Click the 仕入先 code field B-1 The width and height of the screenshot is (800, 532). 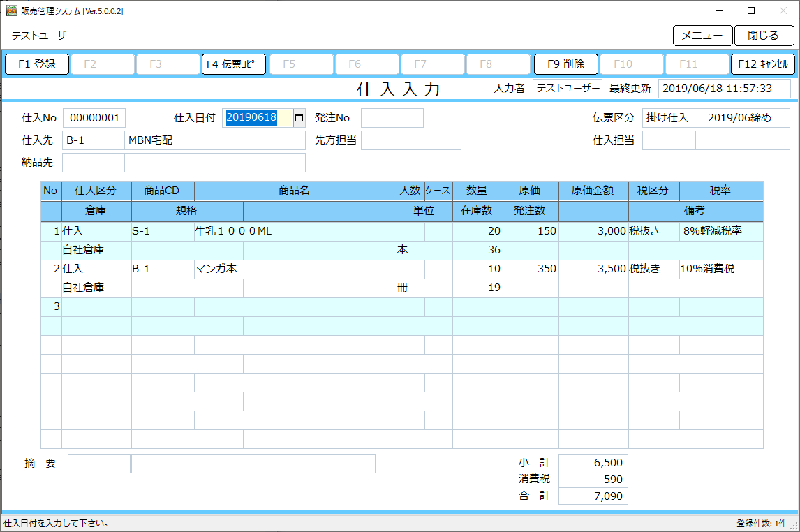pyautogui.click(x=94, y=140)
